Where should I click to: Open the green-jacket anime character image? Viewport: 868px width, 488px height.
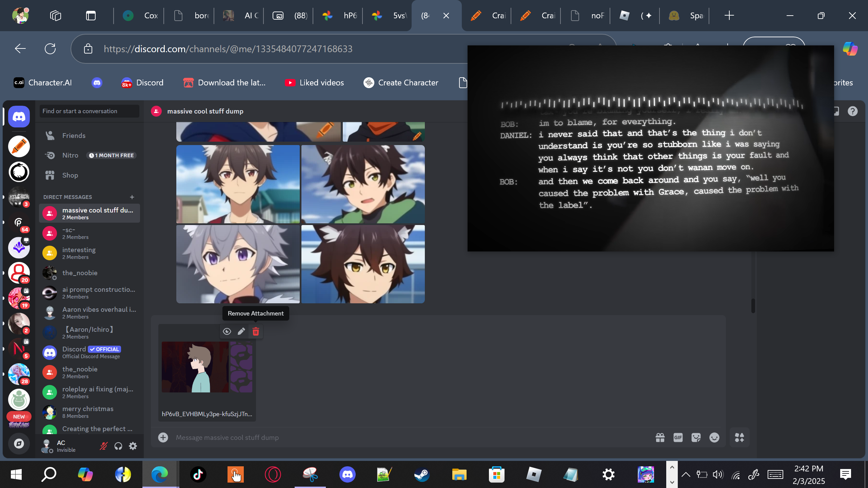click(x=363, y=184)
